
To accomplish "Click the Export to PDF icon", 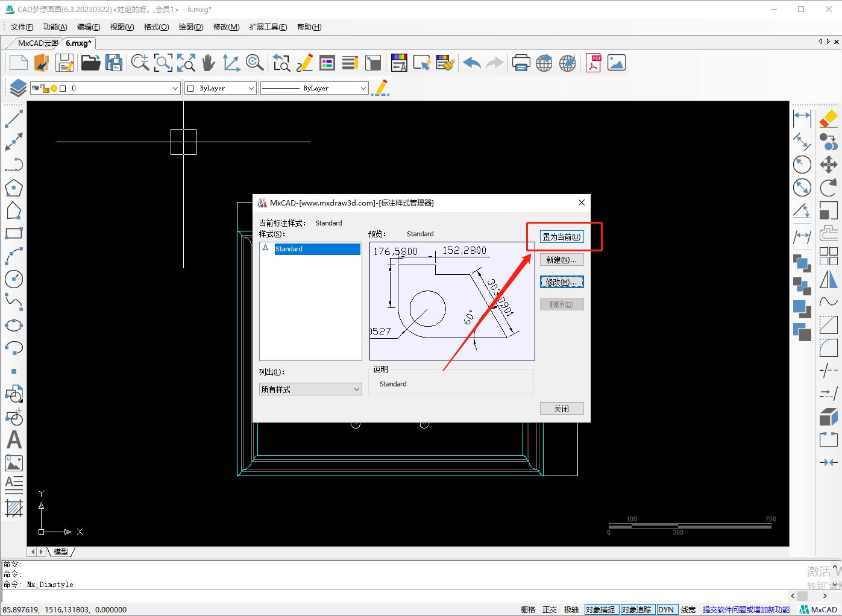I will point(594,63).
